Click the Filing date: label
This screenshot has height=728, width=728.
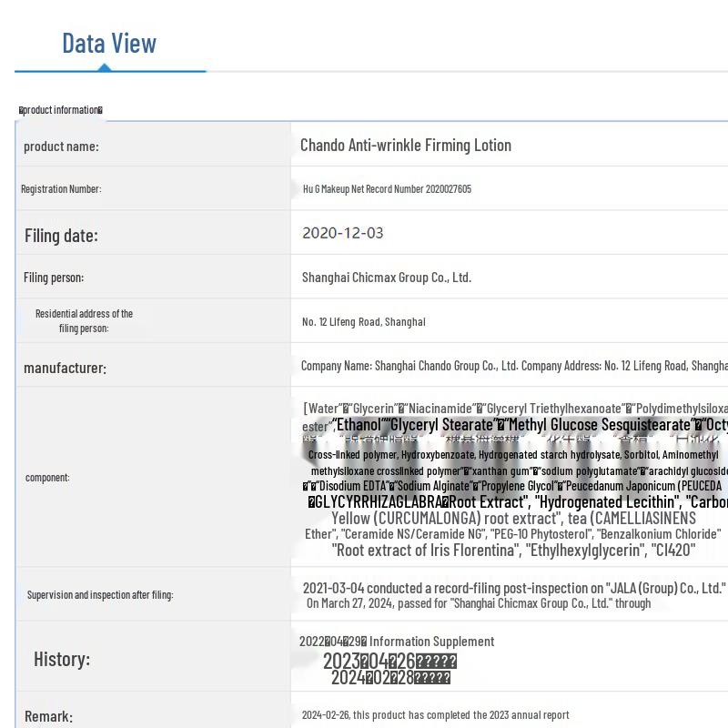(x=61, y=236)
